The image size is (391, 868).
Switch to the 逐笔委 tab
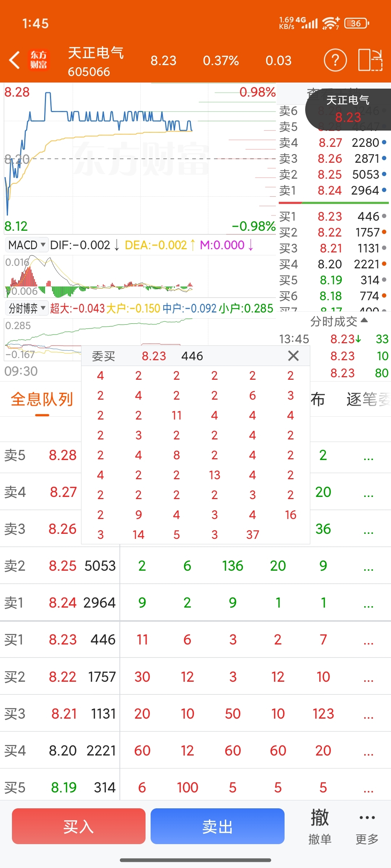(368, 399)
